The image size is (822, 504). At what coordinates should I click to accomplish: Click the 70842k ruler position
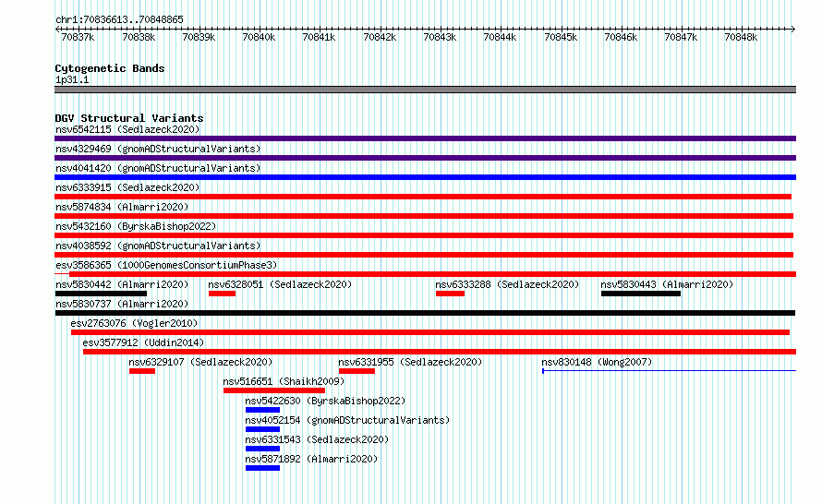(x=380, y=37)
